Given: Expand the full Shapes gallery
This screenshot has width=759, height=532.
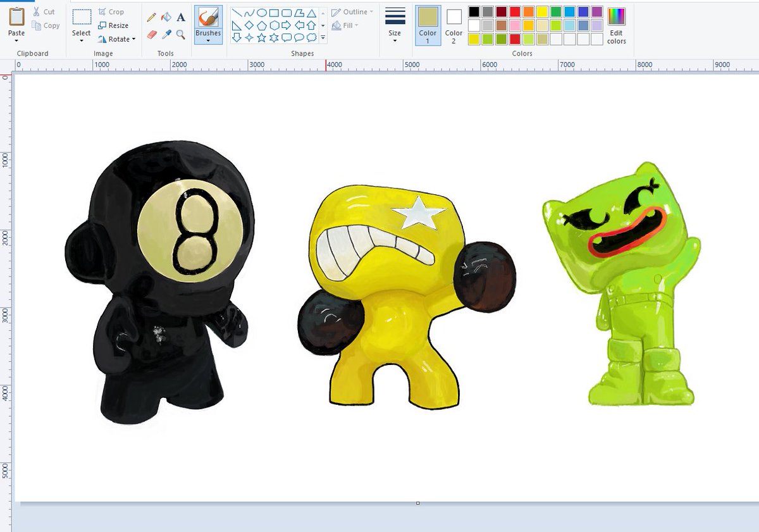Looking at the screenshot, I should pyautogui.click(x=323, y=38).
